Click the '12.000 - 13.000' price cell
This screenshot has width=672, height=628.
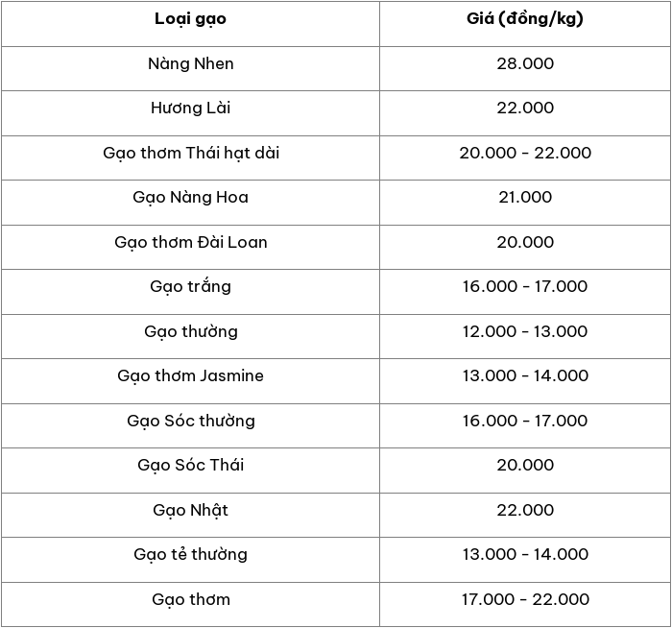pos(525,336)
